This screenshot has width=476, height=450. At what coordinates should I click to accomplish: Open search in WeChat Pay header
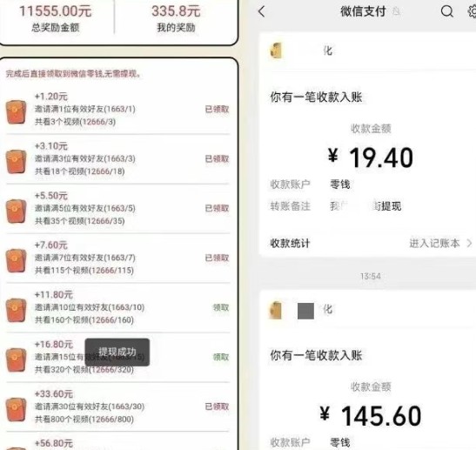click(447, 11)
